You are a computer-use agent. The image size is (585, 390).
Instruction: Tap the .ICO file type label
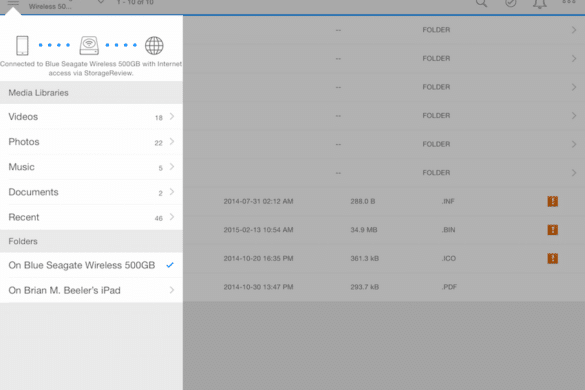coord(448,259)
